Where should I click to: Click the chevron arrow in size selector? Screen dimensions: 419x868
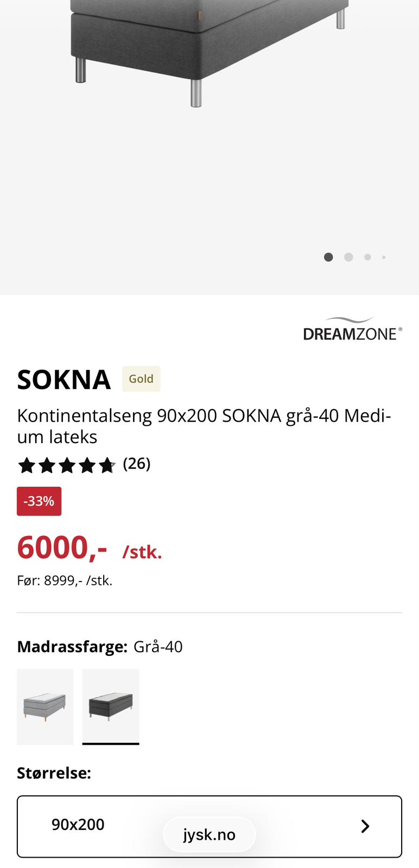coord(365,826)
